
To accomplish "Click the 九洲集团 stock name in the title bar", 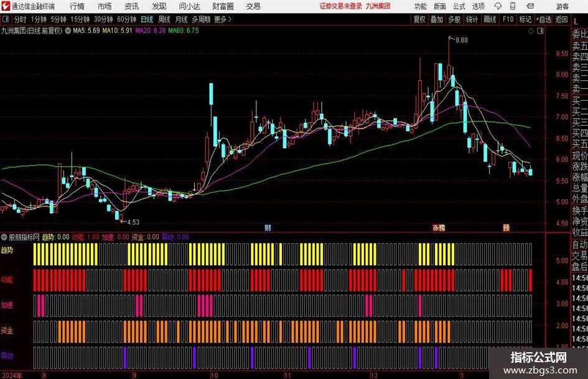I will coord(378,6).
